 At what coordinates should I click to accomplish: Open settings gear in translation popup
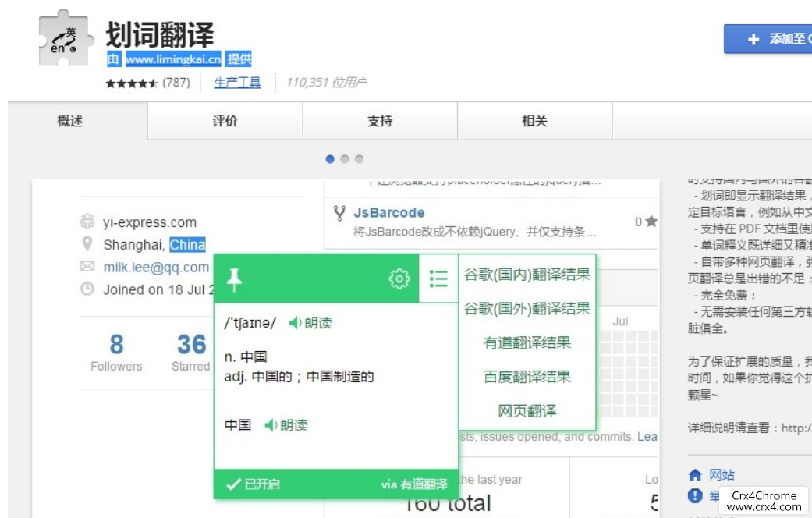click(x=399, y=279)
